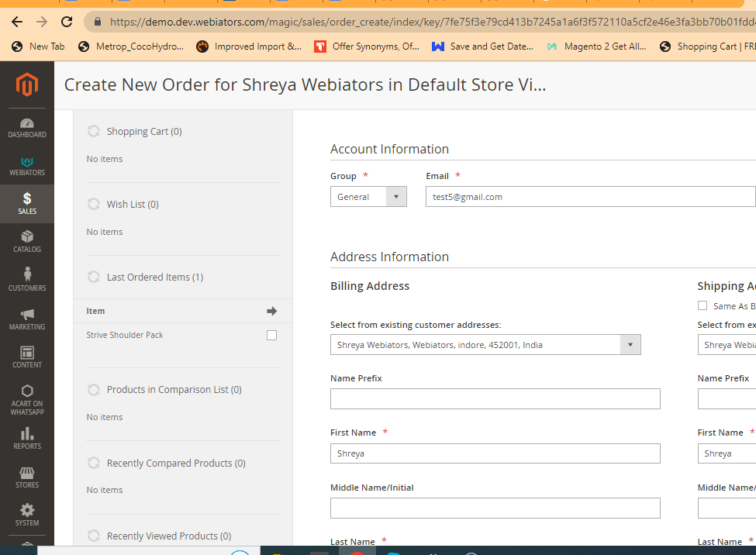Screen dimensions: 756x555
Task: Click the billing First Name field
Action: (x=495, y=453)
